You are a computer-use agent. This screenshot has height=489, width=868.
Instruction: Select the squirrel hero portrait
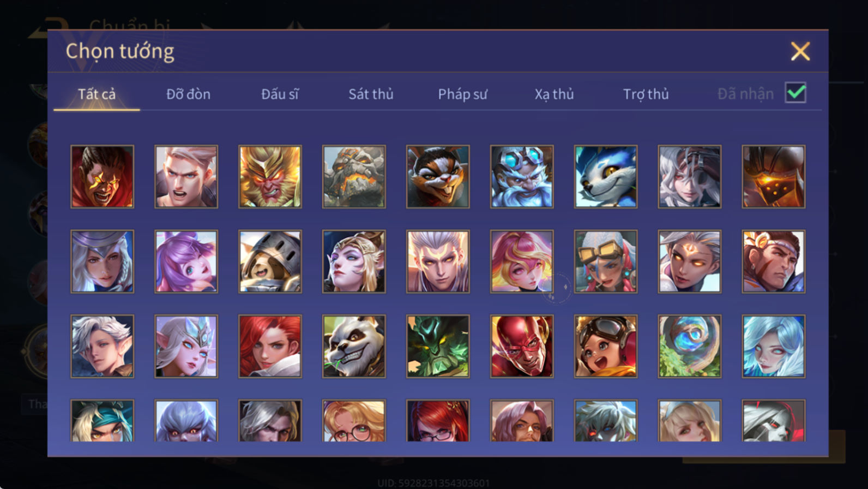[x=438, y=176]
